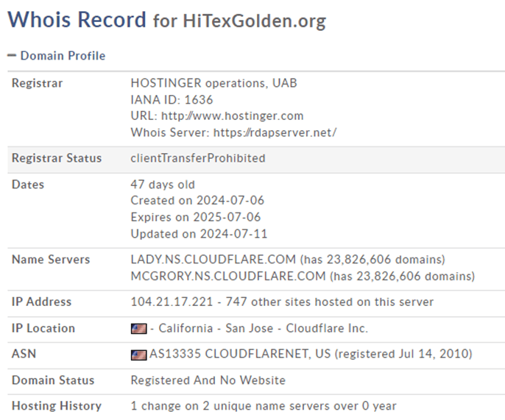Click the rdapserver.net Whois Server line
Image resolution: width=505 pixels, height=420 pixels.
point(233,132)
